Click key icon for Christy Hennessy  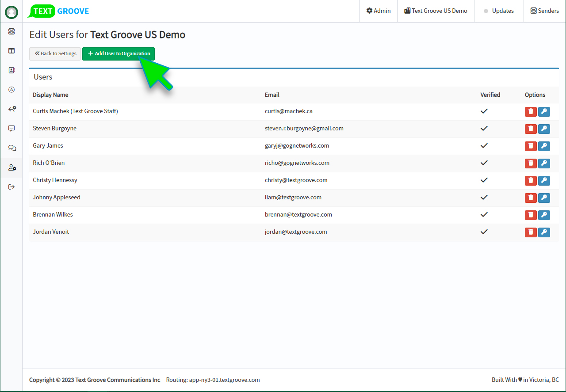tap(544, 181)
